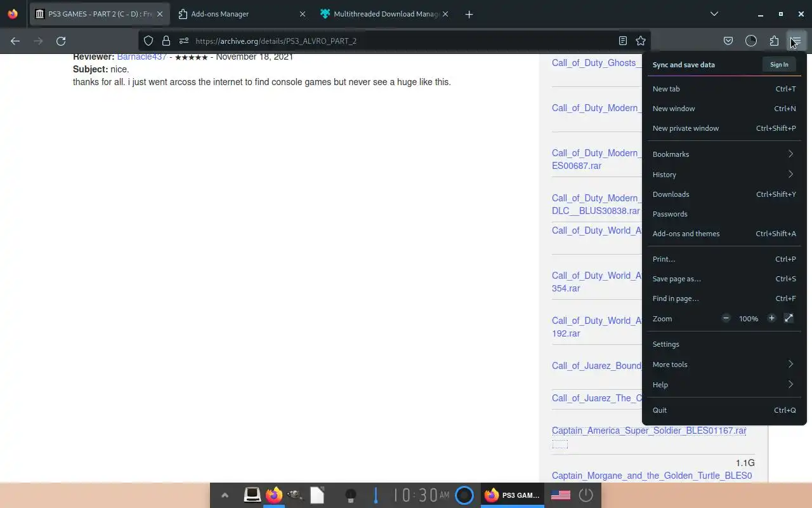
Task: Click the Sign In button
Action: (x=779, y=65)
